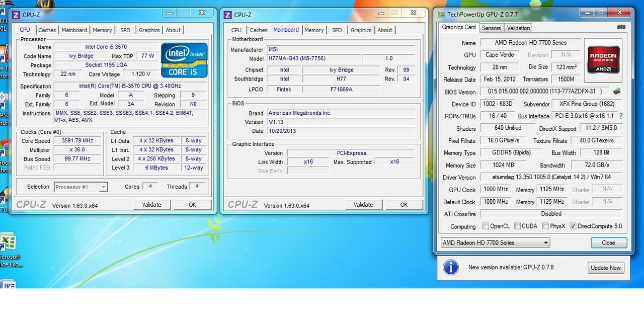The width and height of the screenshot is (644, 325).
Task: Open the Microsoft Office Excel desktop shortcut
Action: pos(9,251)
